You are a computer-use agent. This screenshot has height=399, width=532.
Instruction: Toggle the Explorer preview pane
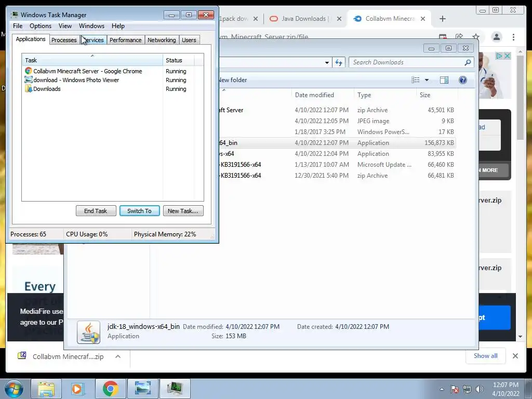click(444, 80)
